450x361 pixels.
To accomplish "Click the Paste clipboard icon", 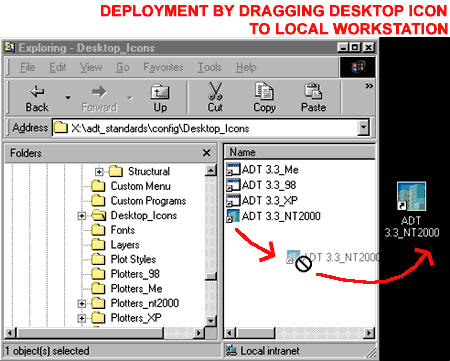I will [313, 91].
